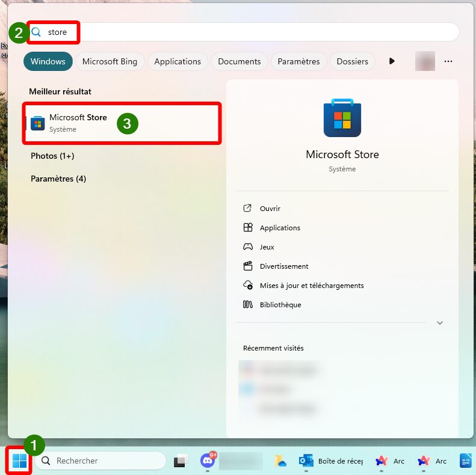Click the large Microsoft Store logo
The image size is (476, 475).
click(x=342, y=118)
